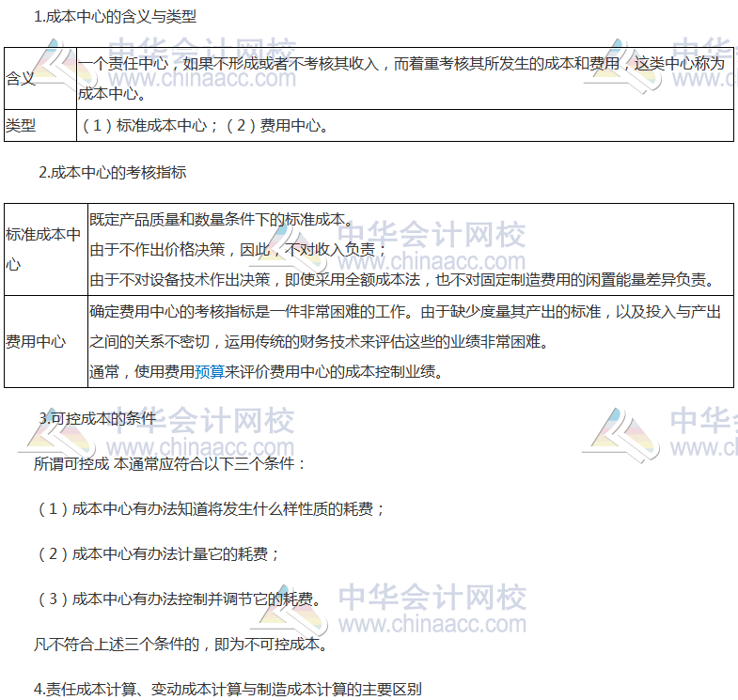
Task: Click the 标准成本中心 row label
Action: pyautogui.click(x=43, y=249)
